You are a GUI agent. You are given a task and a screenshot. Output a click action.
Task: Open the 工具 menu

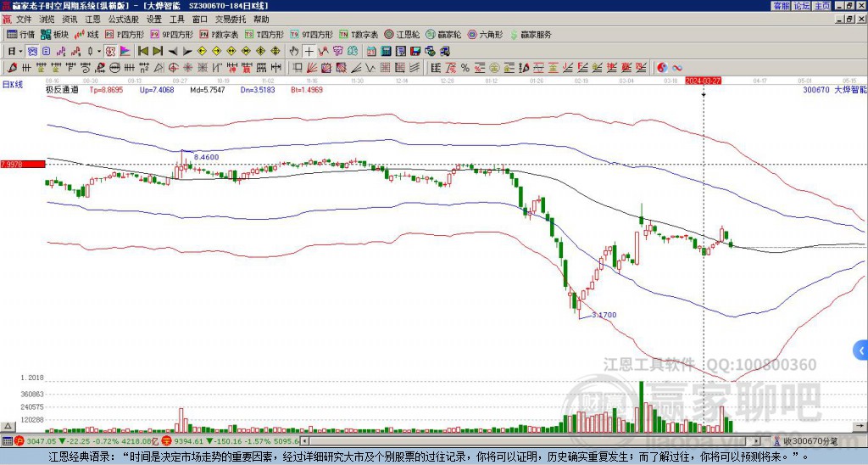pos(176,20)
